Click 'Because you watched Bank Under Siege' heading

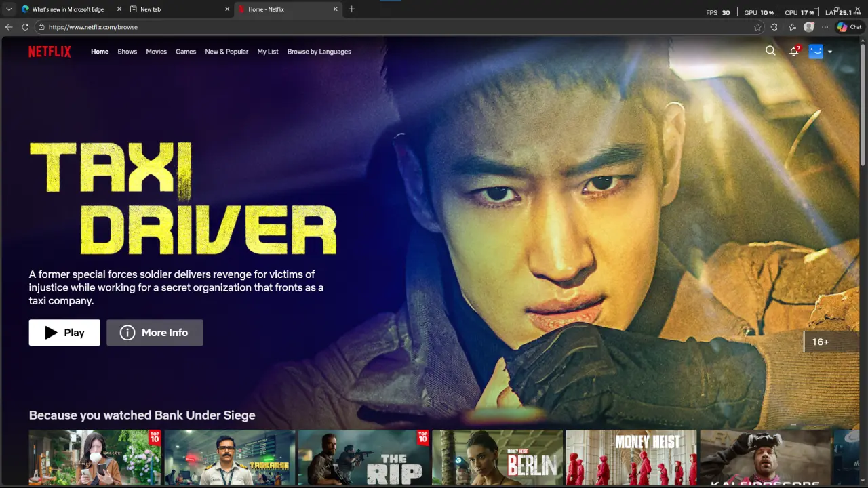(x=142, y=415)
